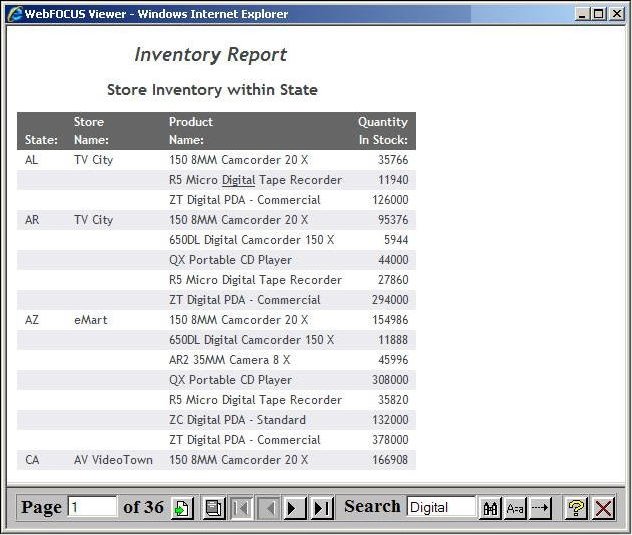Click the binoculars Find icon
632x535 pixels.
(x=490, y=508)
